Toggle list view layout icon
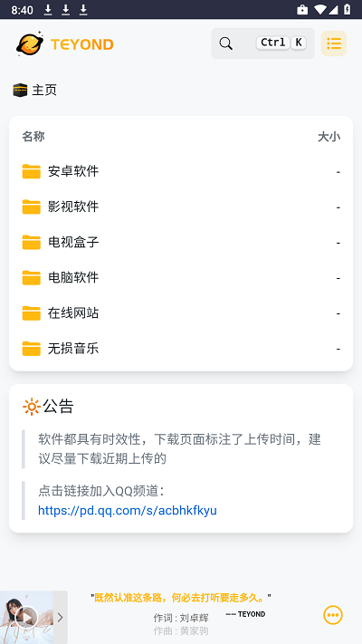362x644 pixels. tap(334, 43)
